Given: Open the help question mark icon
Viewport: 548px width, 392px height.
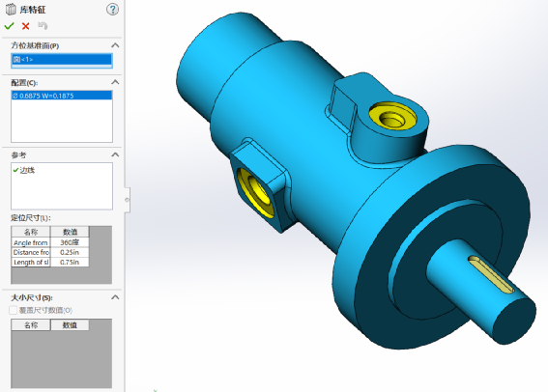Looking at the screenshot, I should (112, 9).
